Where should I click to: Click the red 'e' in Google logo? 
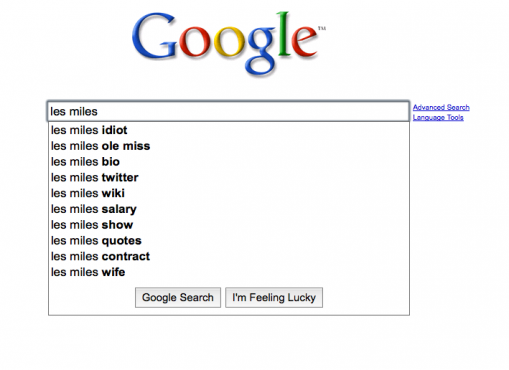(304, 41)
